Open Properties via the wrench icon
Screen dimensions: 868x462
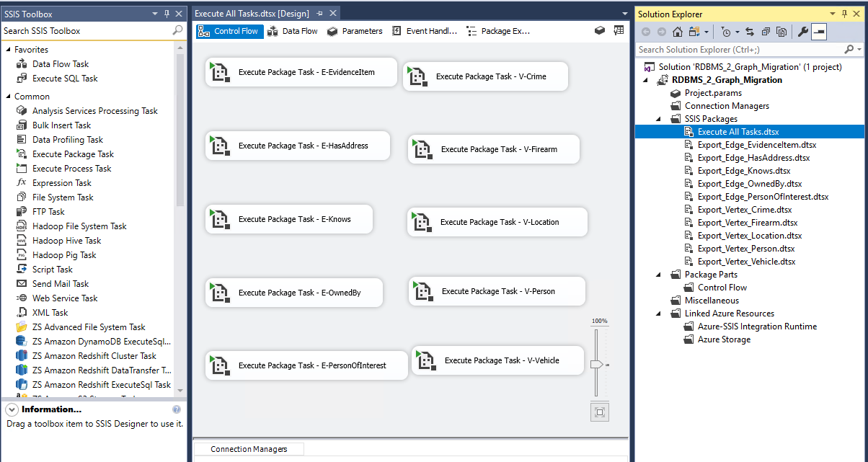click(x=803, y=32)
